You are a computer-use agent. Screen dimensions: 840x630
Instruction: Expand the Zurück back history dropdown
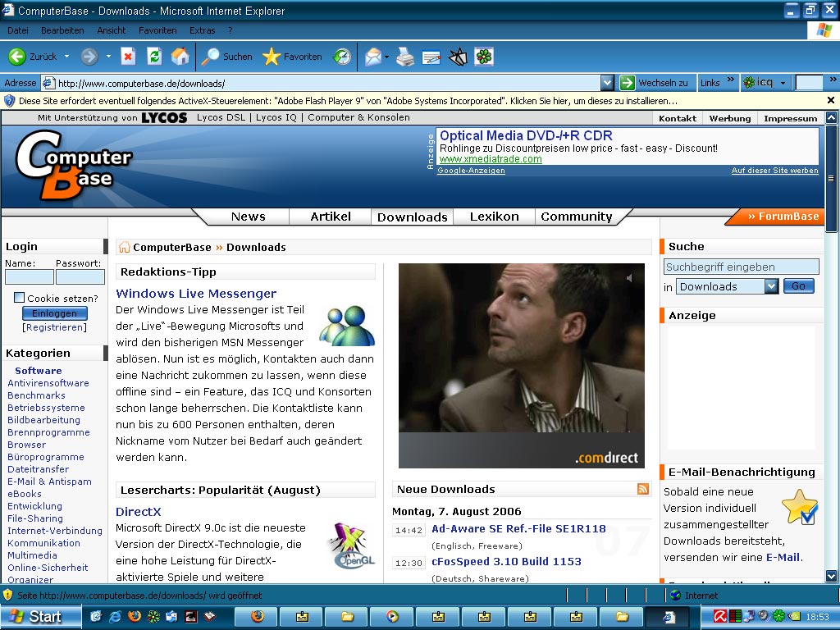coord(67,57)
